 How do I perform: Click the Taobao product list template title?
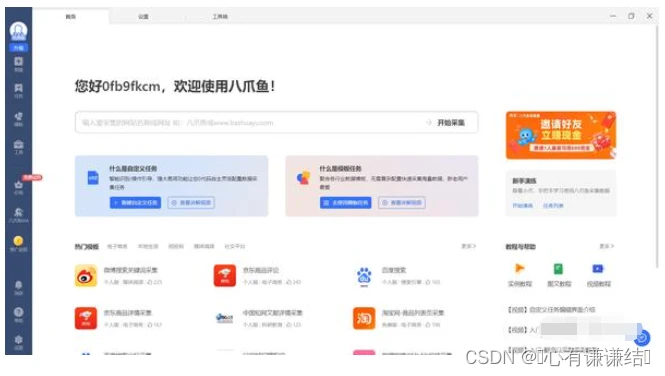point(413,313)
